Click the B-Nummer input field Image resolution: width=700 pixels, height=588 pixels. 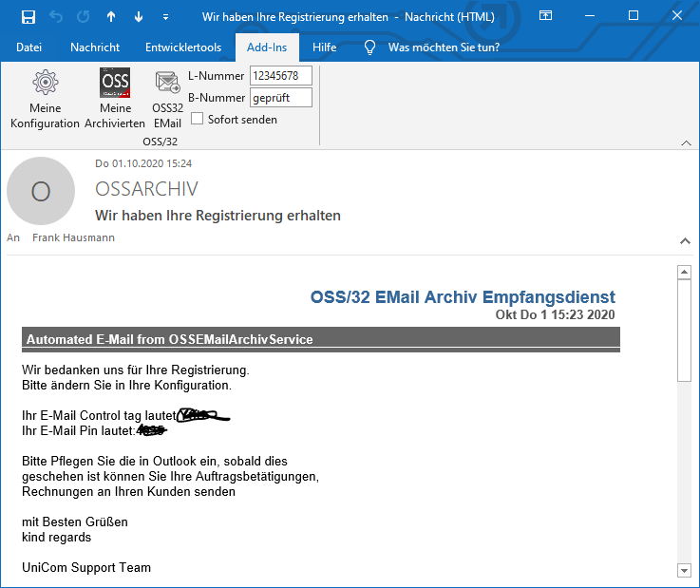pyautogui.click(x=281, y=98)
